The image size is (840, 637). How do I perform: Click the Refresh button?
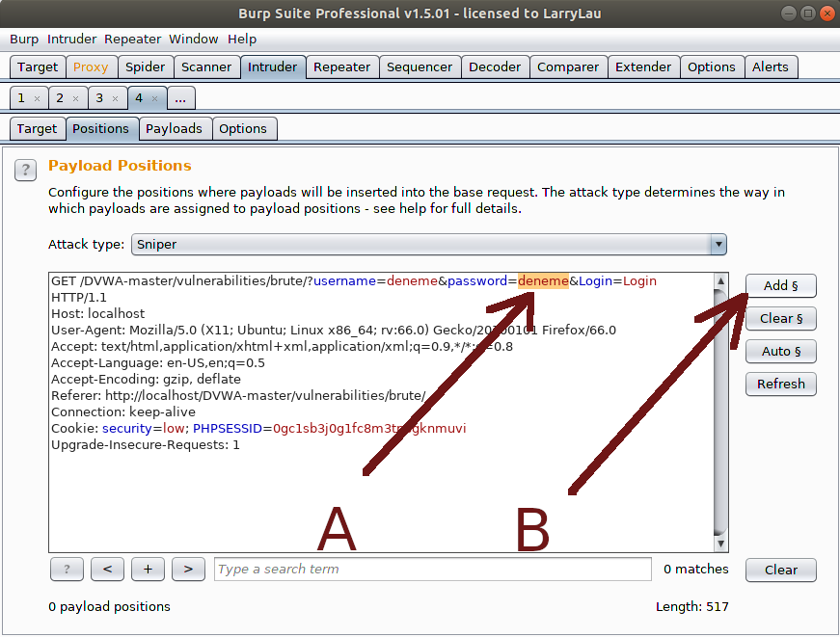(780, 385)
